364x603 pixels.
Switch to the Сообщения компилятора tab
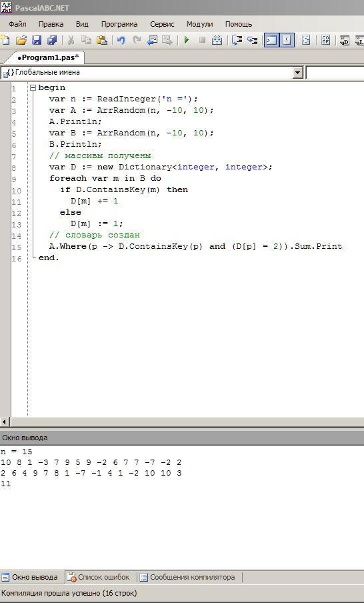click(x=190, y=577)
